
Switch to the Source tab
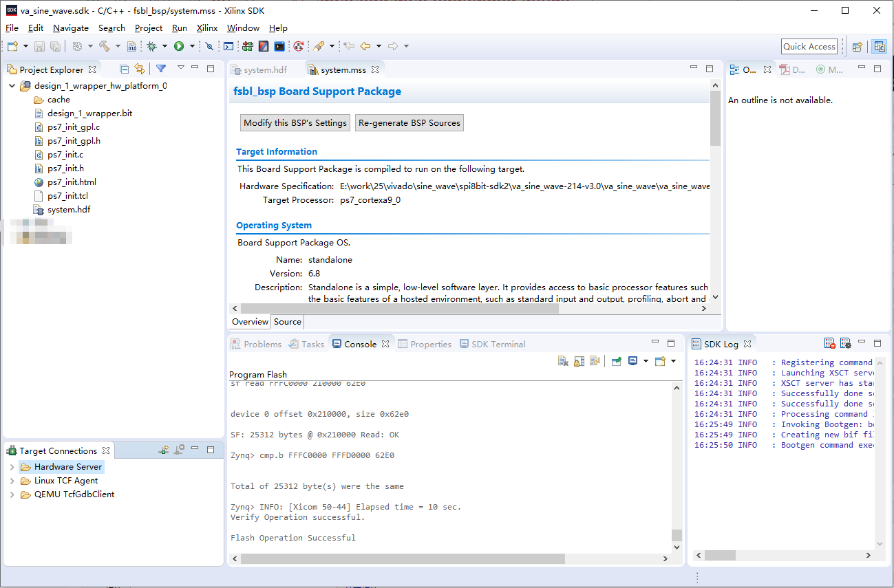[x=287, y=322]
